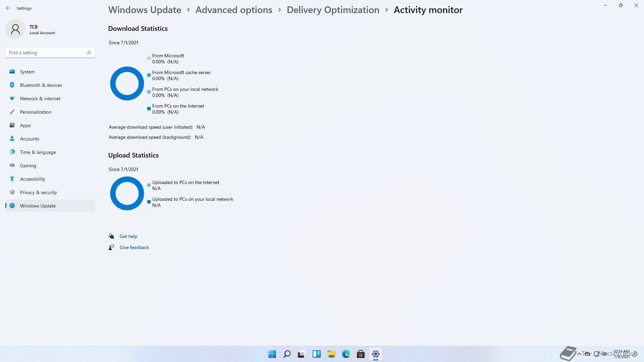Image resolution: width=644 pixels, height=362 pixels.
Task: Click the System monitor icon in sidebar
Action: tap(12, 72)
